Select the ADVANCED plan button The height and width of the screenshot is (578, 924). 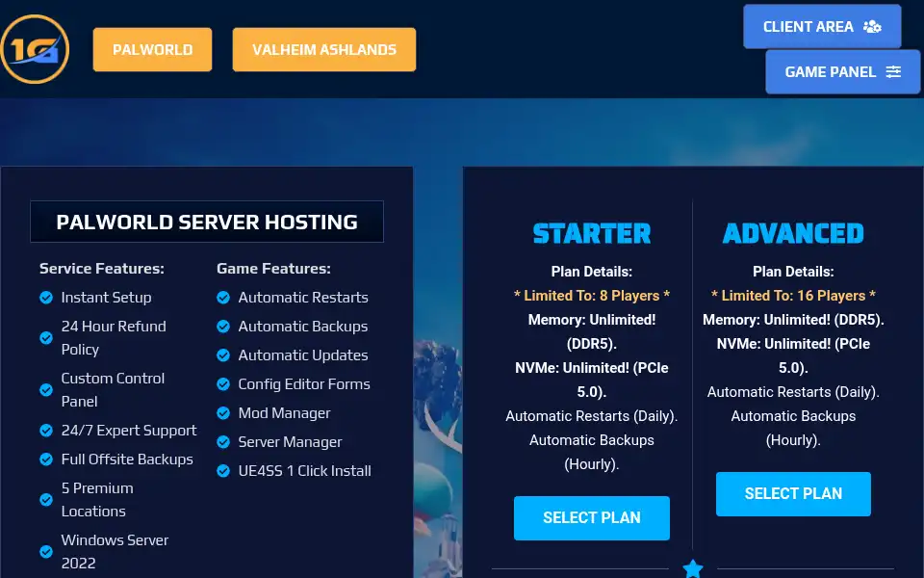[x=793, y=493]
